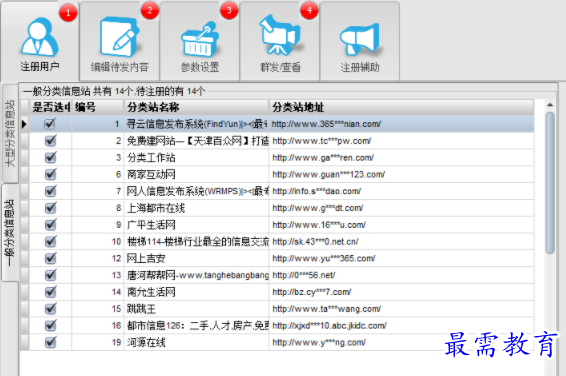
Task: Click address http://info.s***dao.com/
Action: point(317,191)
